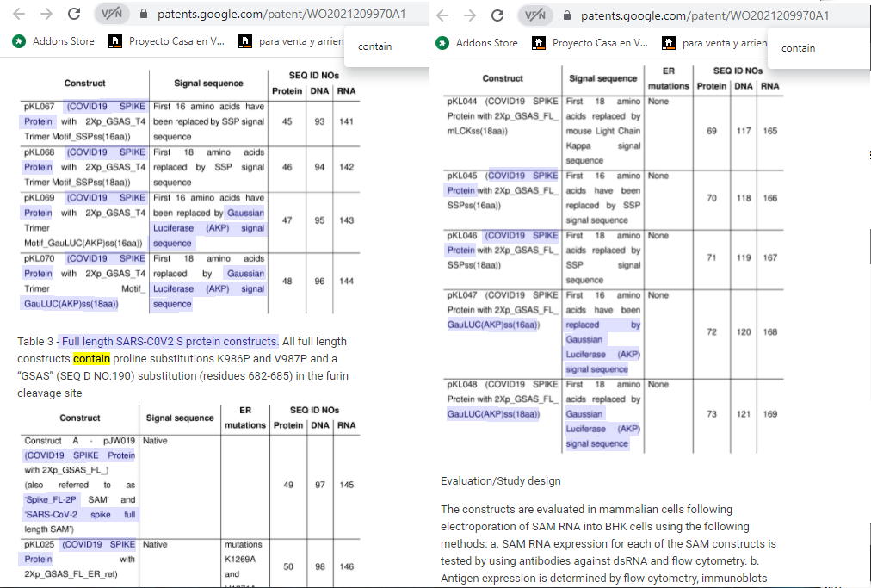Open the Addons Store bookmark in the left window
The image size is (871, 588).
pos(53,41)
